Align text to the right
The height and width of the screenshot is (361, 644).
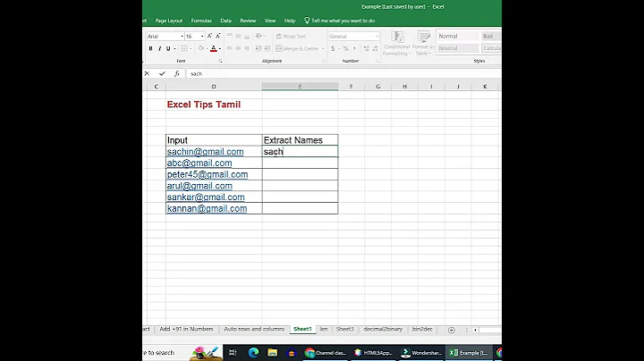coord(247,48)
